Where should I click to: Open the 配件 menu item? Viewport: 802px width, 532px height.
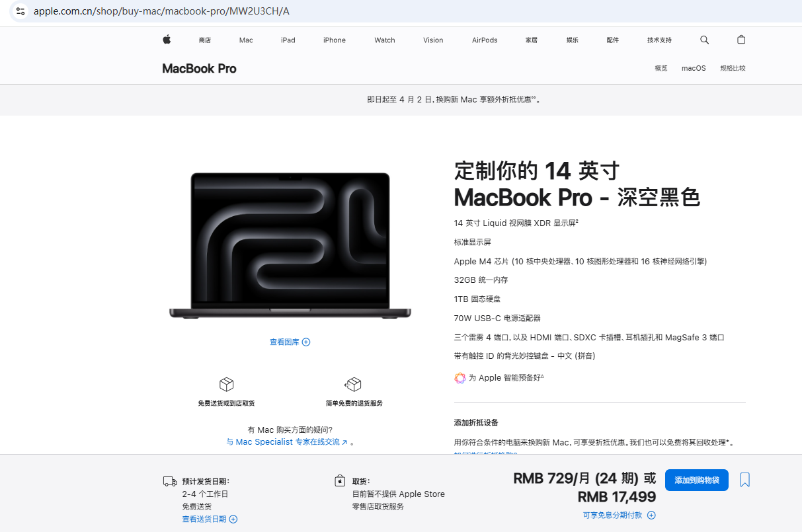click(x=613, y=40)
